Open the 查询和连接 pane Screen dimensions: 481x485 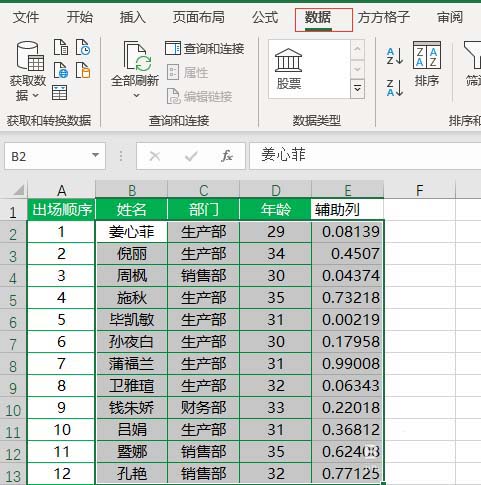[205, 49]
